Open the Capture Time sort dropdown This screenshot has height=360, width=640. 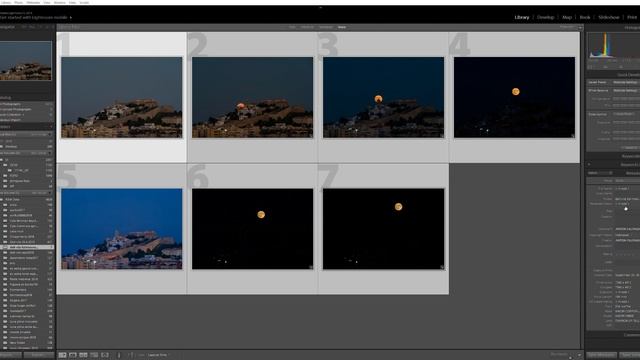point(158,355)
